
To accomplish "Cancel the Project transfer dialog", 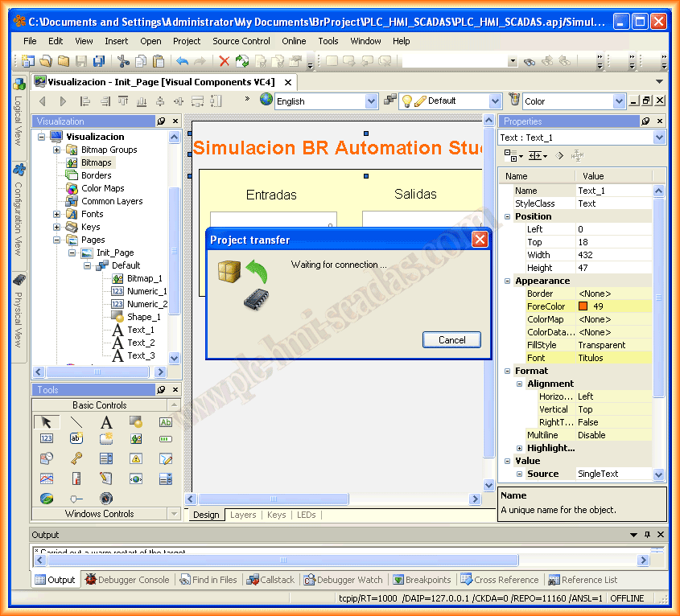I will pos(451,340).
